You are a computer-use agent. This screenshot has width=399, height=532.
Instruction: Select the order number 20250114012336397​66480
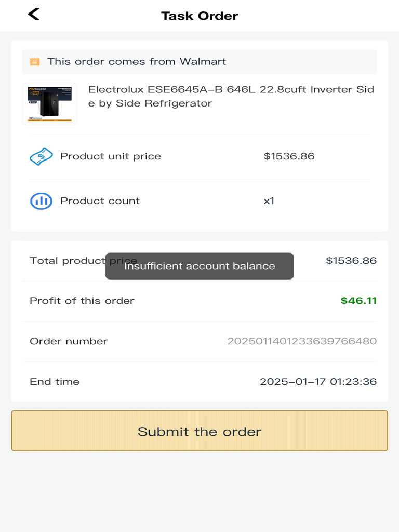pyautogui.click(x=302, y=341)
